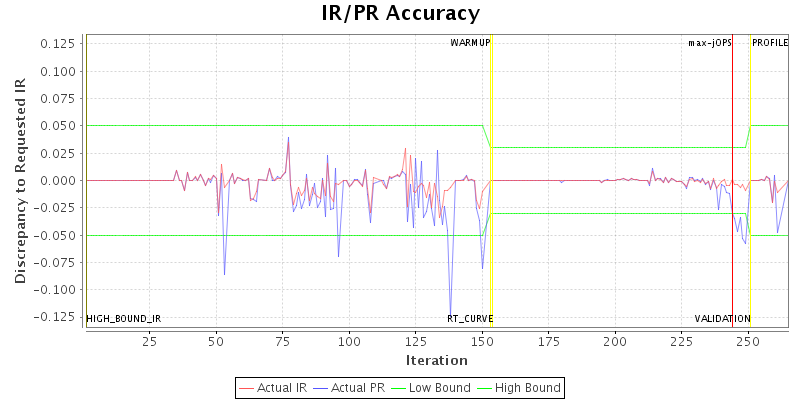
Task: Select the Actual IR legend entry
Action: (273, 388)
